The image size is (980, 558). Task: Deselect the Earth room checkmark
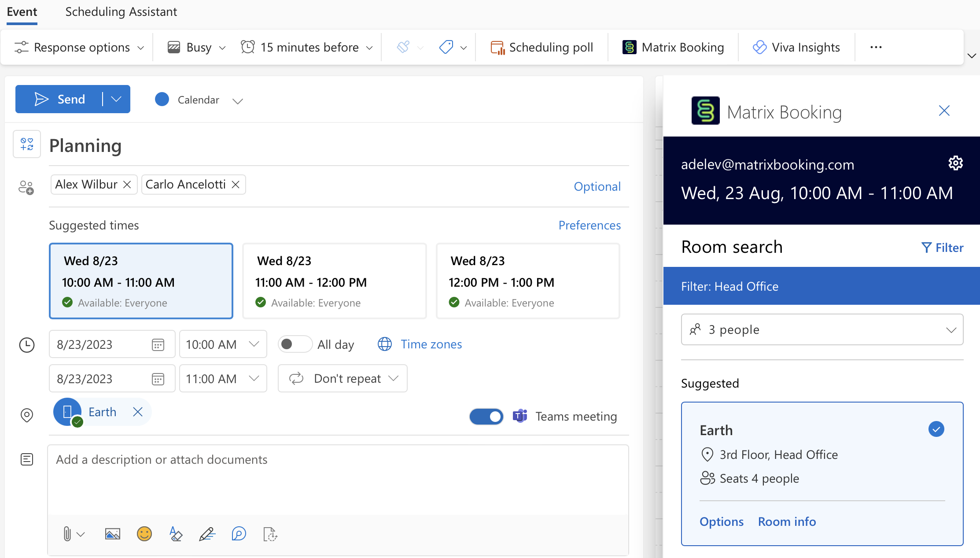tap(936, 429)
